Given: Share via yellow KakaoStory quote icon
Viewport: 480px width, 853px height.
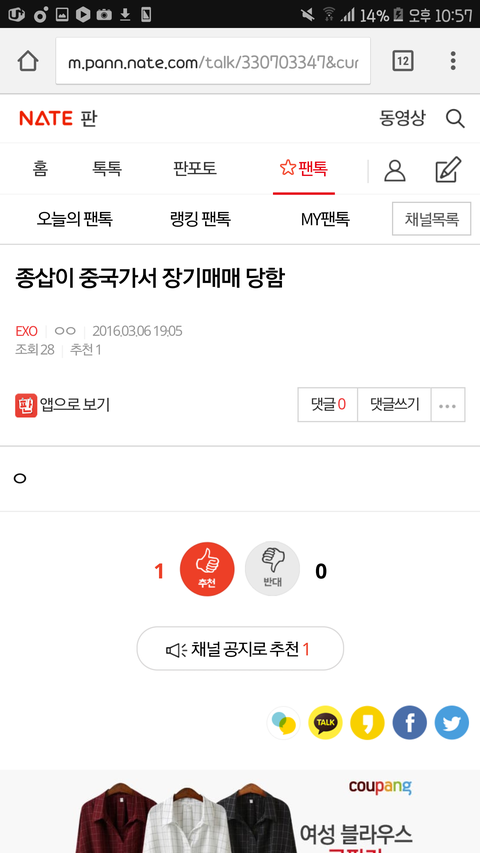Looking at the screenshot, I should pos(367,722).
